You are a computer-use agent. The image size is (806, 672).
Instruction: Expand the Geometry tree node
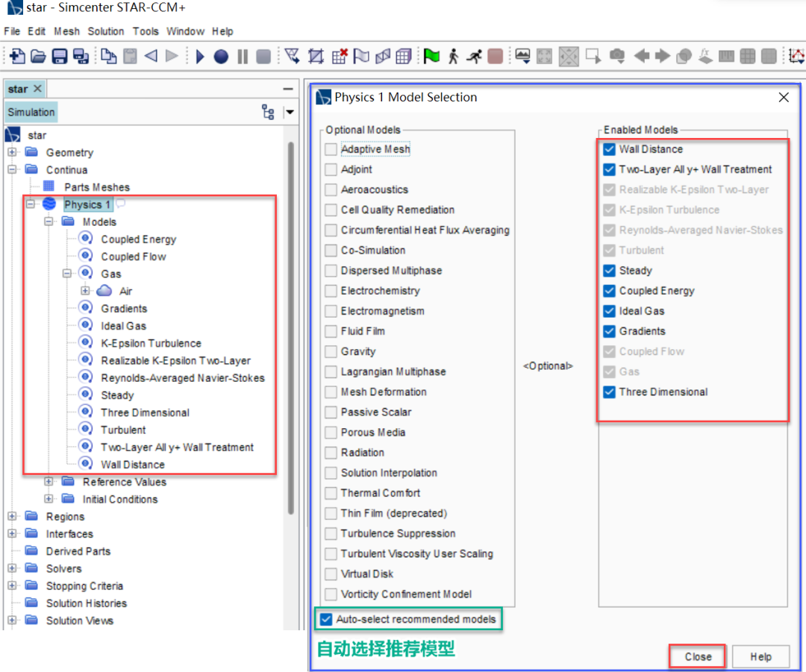[12, 152]
